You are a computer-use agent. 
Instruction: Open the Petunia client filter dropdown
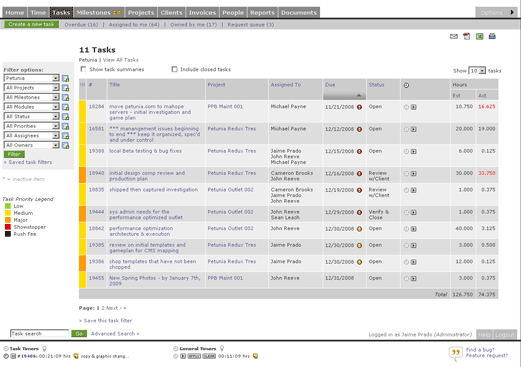tap(32, 78)
